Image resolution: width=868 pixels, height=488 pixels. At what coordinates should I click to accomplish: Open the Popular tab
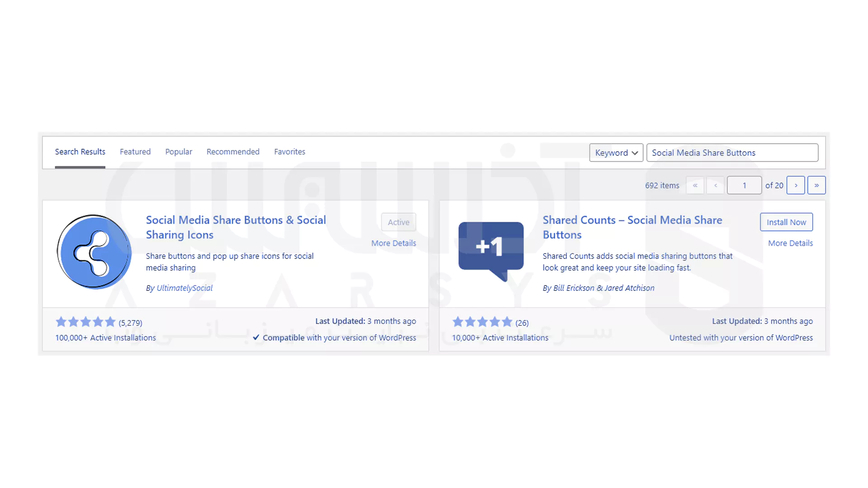click(179, 152)
